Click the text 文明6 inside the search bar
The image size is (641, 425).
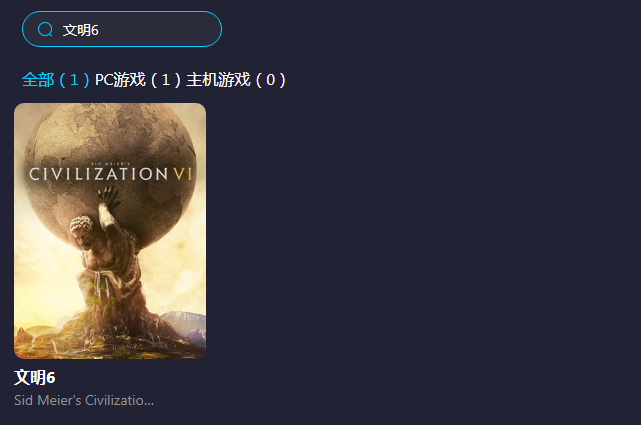81,30
